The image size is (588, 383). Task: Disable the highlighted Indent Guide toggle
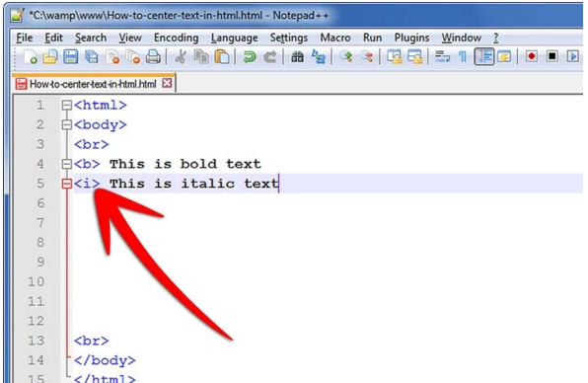(x=483, y=56)
